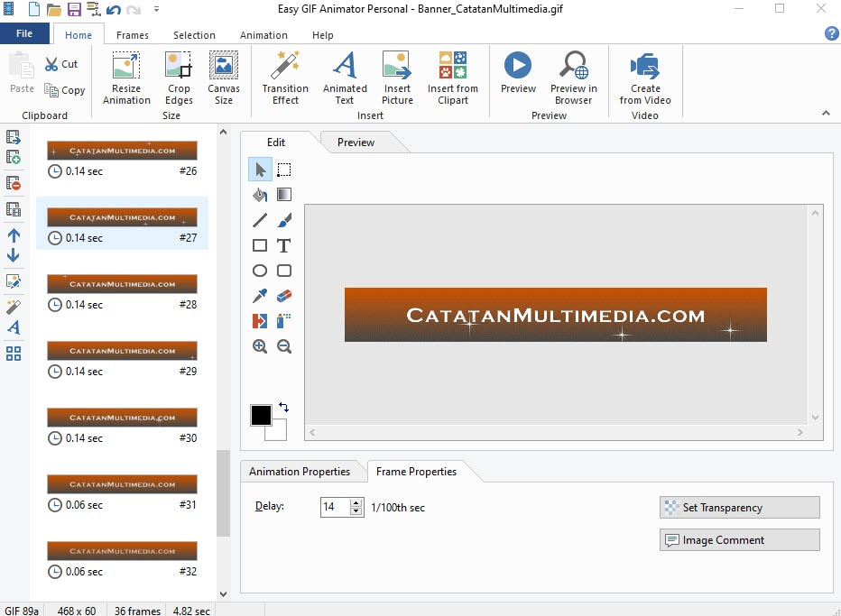Select the line drawing tool
841x616 pixels.
[260, 220]
